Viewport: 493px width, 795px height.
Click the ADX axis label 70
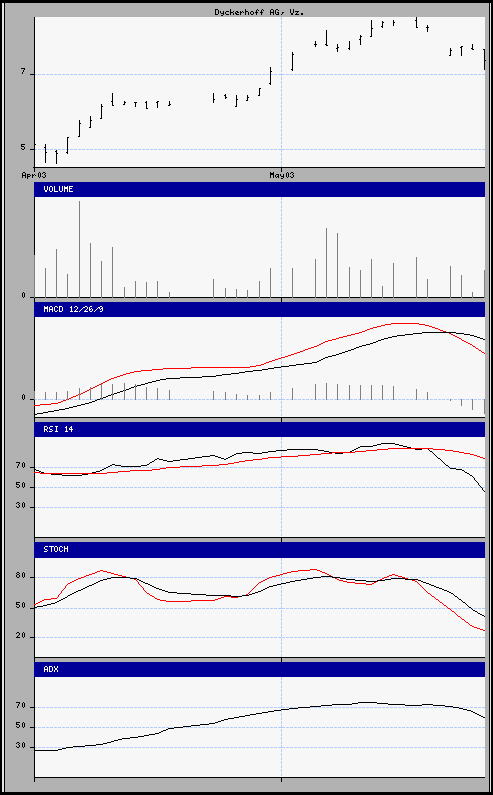pyautogui.click(x=20, y=706)
